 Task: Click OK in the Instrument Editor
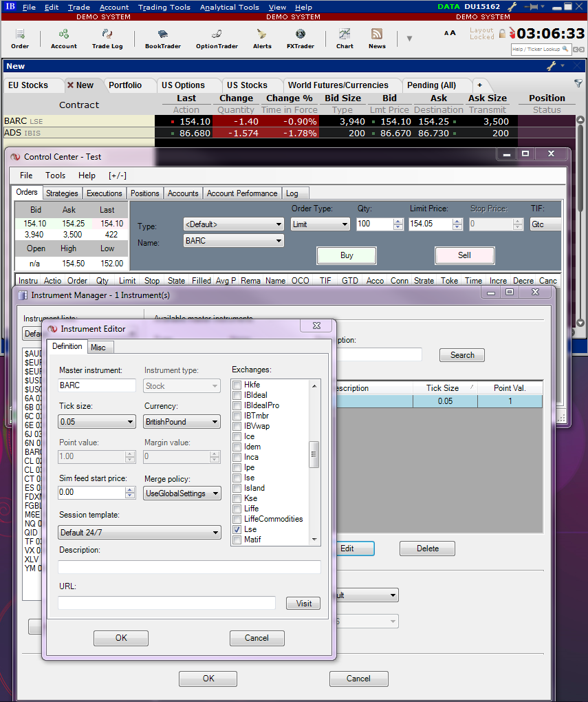(x=121, y=638)
